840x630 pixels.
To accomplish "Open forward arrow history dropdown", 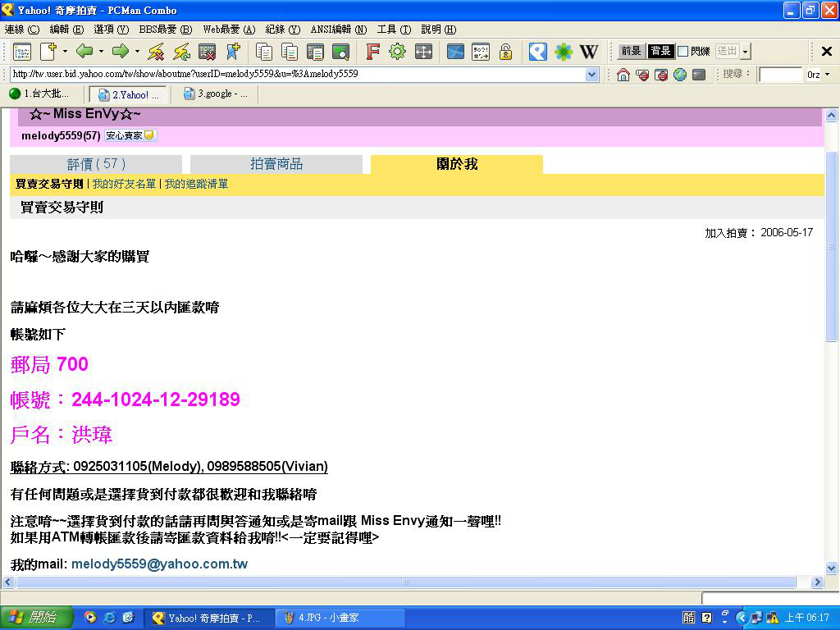I will (x=137, y=52).
